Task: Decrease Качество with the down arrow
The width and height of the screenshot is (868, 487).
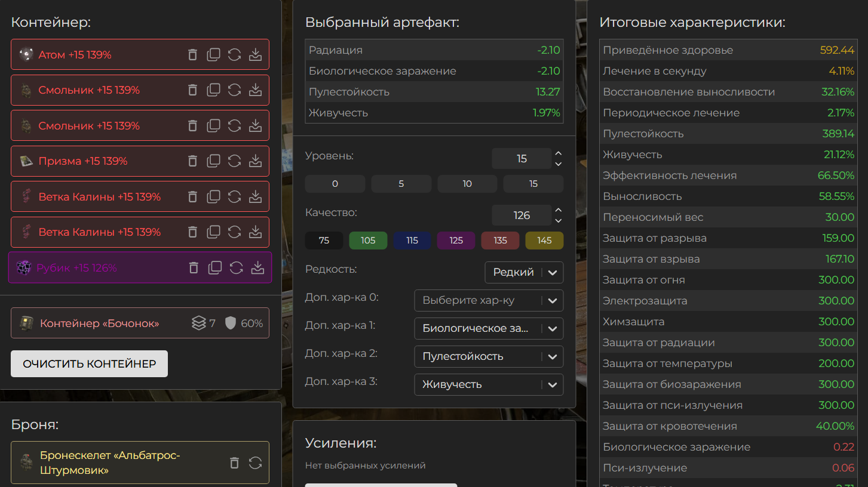Action: click(559, 221)
